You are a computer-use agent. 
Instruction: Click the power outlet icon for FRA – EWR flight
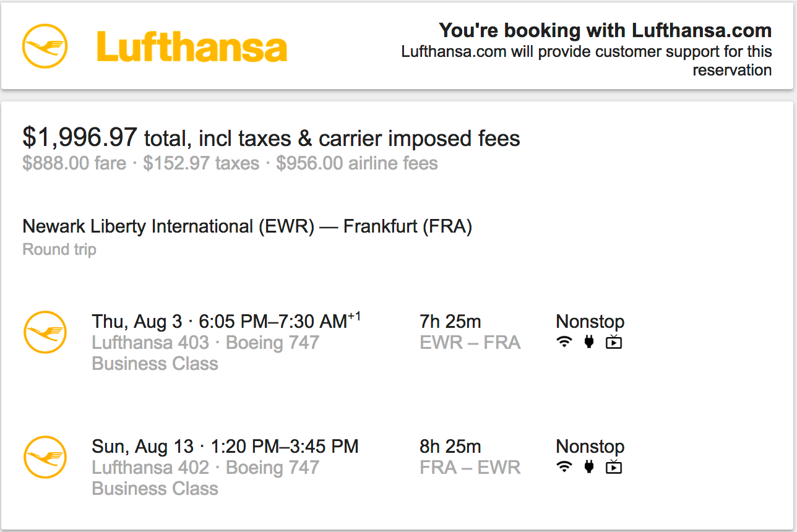click(x=588, y=466)
